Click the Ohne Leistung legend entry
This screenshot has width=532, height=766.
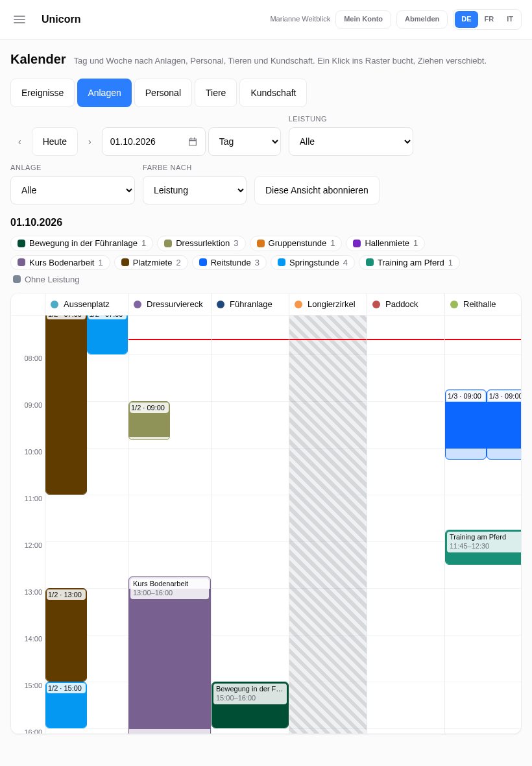[x=46, y=279]
